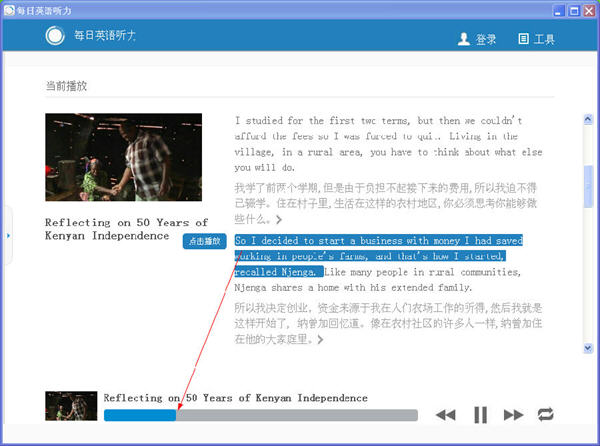Click the translation text 所以我决定创业
The height and width of the screenshot is (446, 600).
tap(388, 324)
